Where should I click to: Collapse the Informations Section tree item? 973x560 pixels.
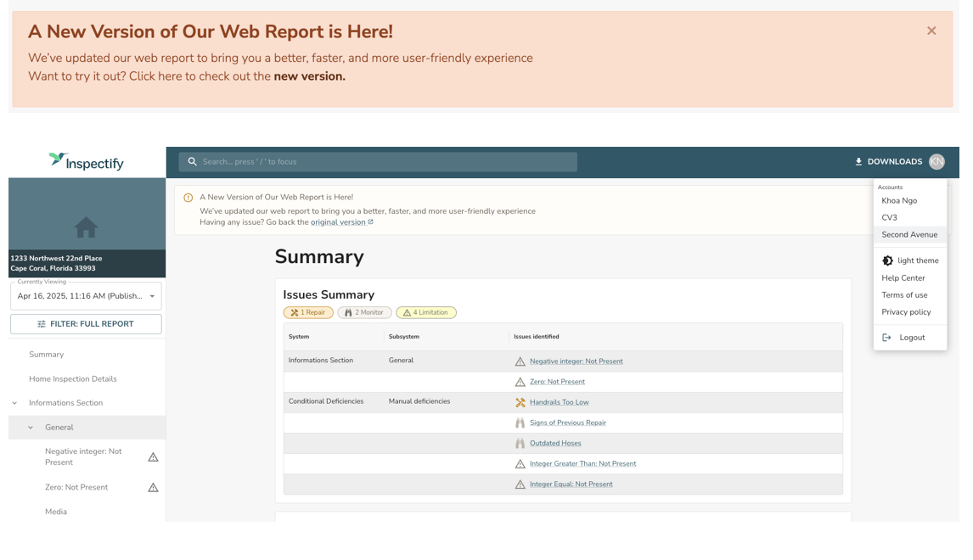pyautogui.click(x=14, y=403)
